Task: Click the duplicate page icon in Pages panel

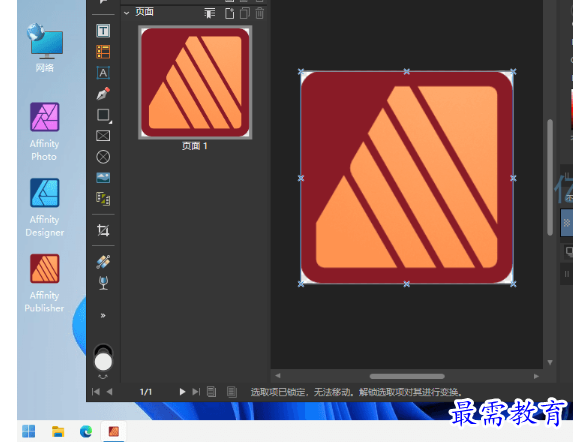Action: 244,14
